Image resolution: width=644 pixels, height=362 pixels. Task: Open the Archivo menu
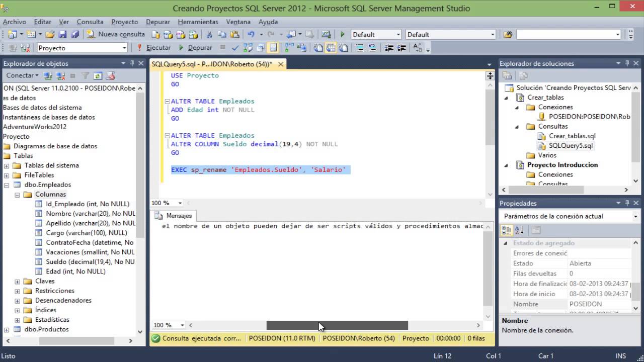[14, 22]
